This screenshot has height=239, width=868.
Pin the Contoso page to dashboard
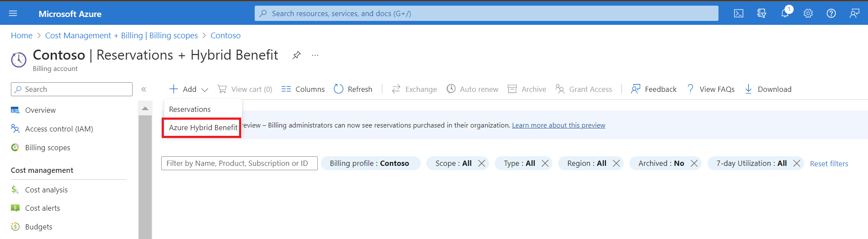point(296,55)
